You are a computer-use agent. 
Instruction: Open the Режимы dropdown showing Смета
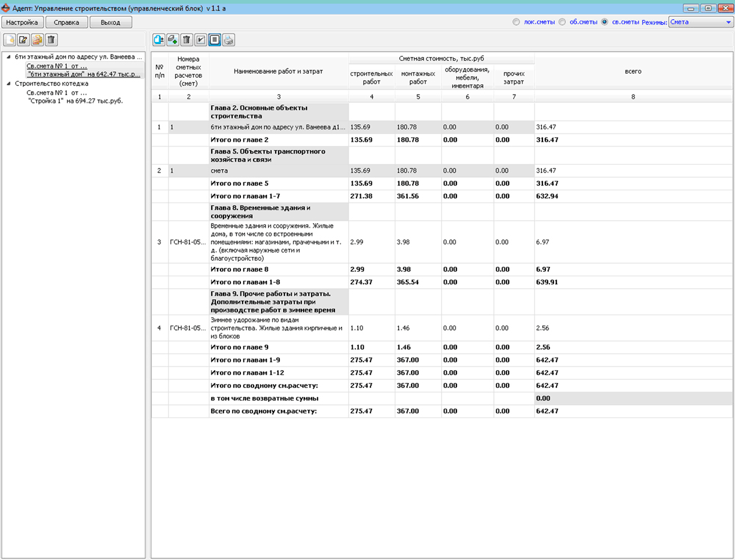pos(700,22)
